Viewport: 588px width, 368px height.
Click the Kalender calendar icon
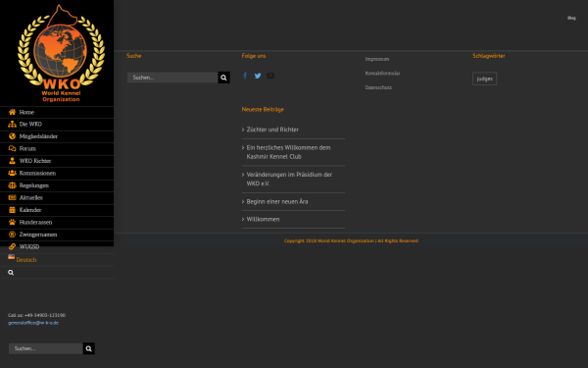[x=12, y=210]
